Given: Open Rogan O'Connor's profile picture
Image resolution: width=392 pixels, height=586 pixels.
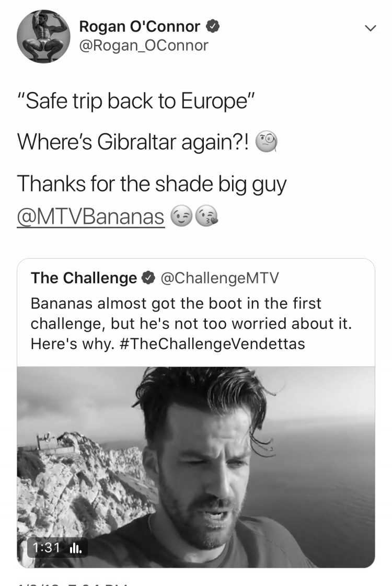Looking at the screenshot, I should point(43,37).
